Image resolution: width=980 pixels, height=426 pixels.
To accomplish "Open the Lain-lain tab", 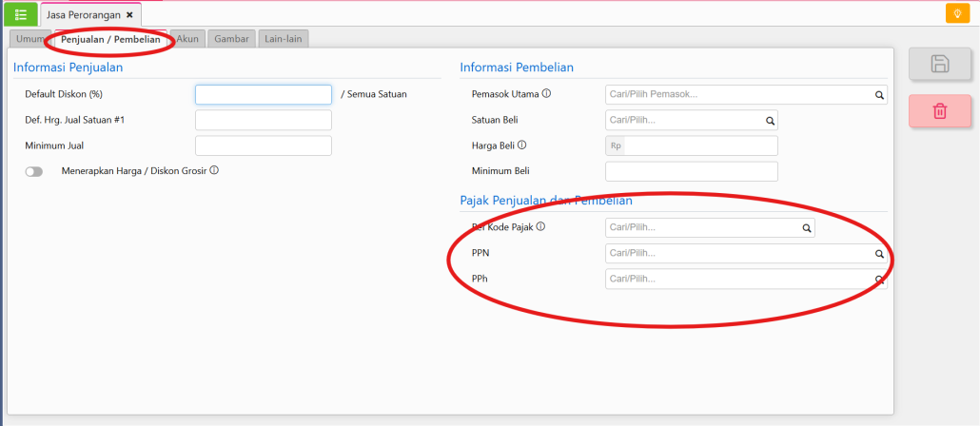I will click(284, 39).
